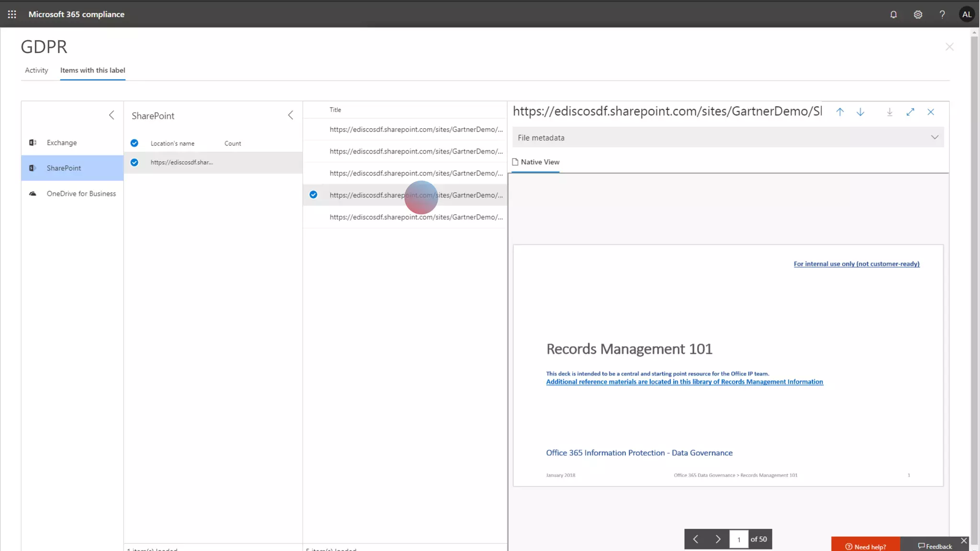Select OneDrive for Business workload

click(81, 194)
